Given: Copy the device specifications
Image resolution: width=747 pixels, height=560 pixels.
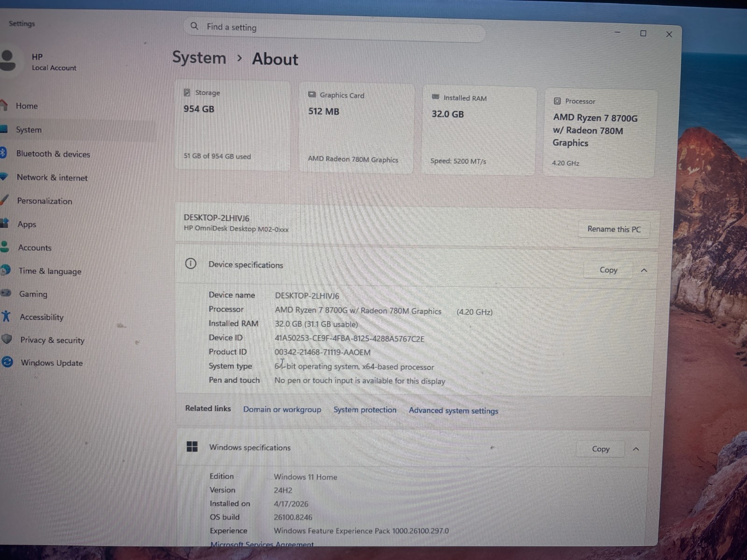Looking at the screenshot, I should click(608, 270).
